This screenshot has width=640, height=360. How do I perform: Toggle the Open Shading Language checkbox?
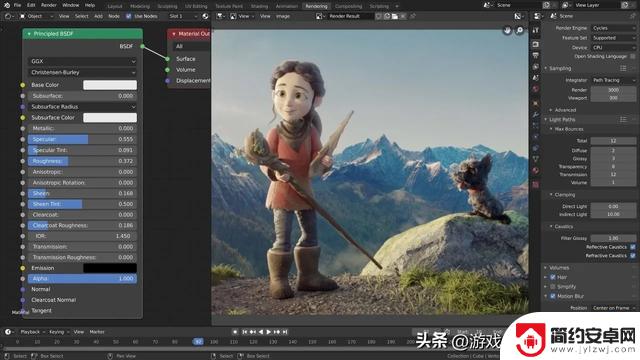pos(633,56)
